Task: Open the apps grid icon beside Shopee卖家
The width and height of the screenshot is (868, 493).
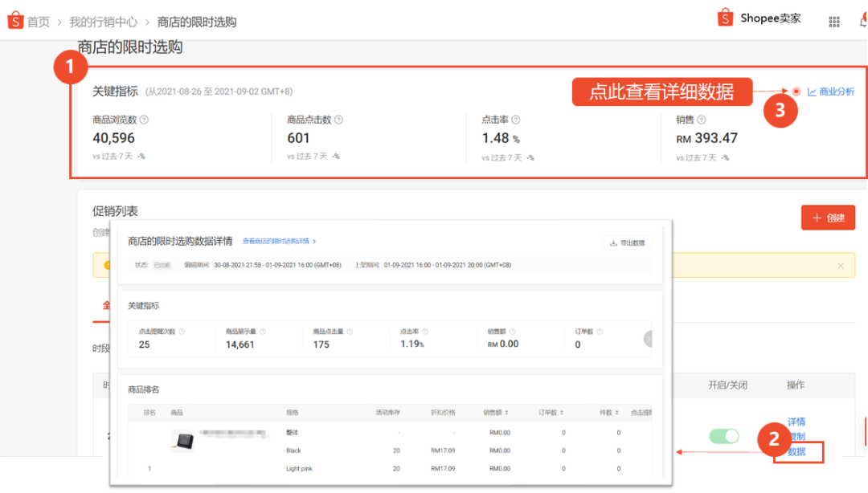Action: point(833,21)
